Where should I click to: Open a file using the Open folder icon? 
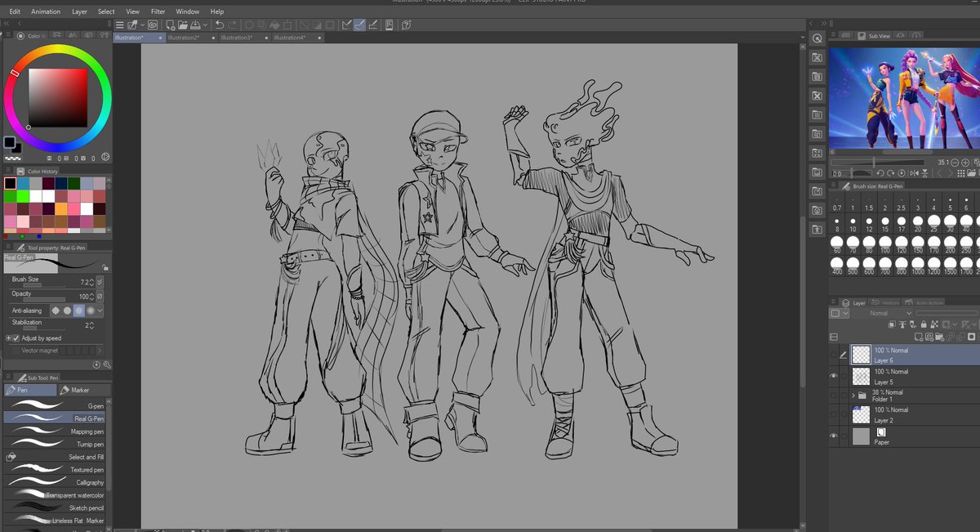click(x=184, y=25)
